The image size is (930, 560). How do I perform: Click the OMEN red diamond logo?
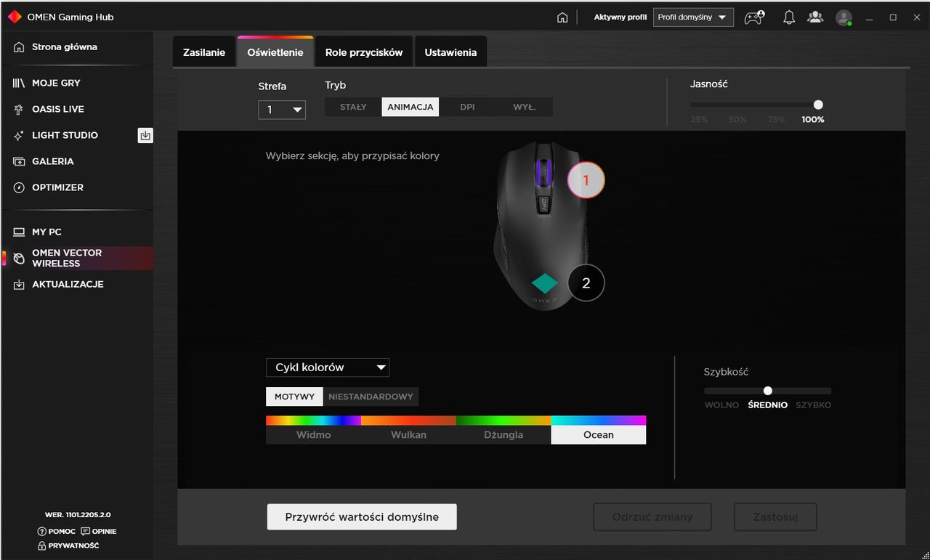coord(15,17)
